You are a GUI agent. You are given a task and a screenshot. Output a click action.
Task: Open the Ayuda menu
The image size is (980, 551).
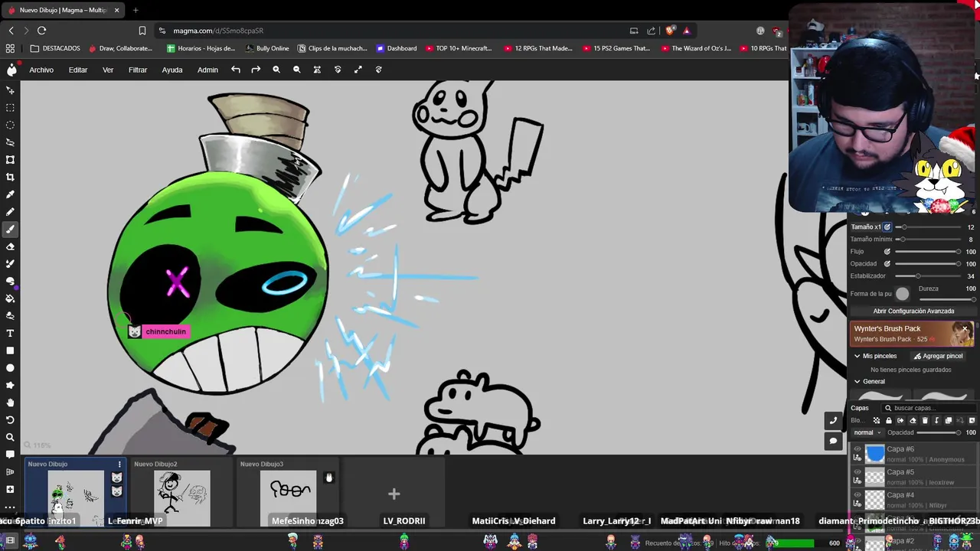tap(172, 70)
